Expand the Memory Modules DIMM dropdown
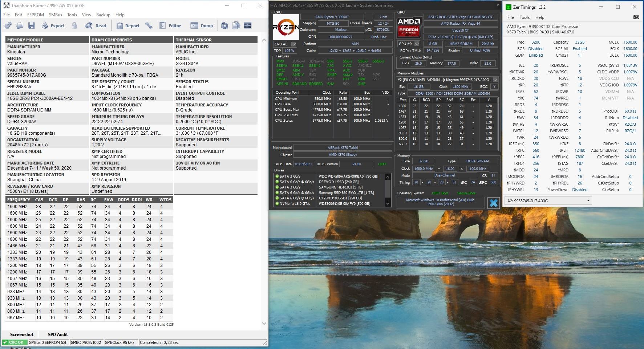Screen dimensions: 644x349 [x=495, y=80]
